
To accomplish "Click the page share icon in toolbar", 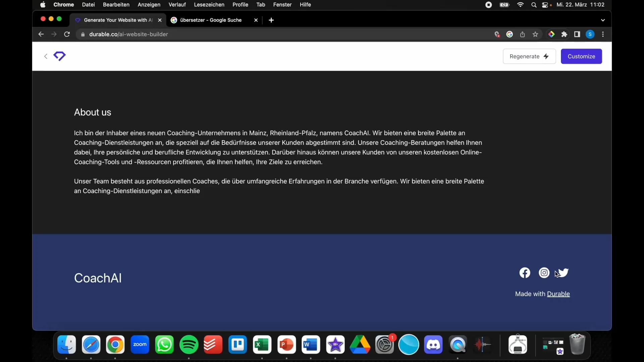I will click(x=522, y=34).
